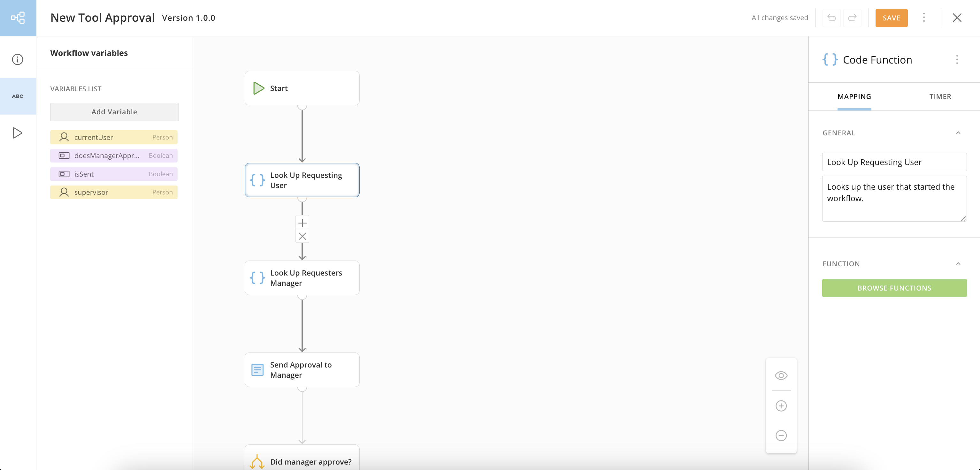Remove connection with the connector X icon
This screenshot has width=980, height=470.
click(x=302, y=236)
